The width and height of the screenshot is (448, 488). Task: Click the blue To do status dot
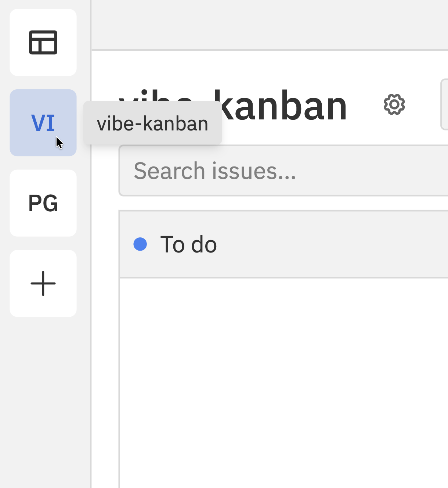(140, 244)
